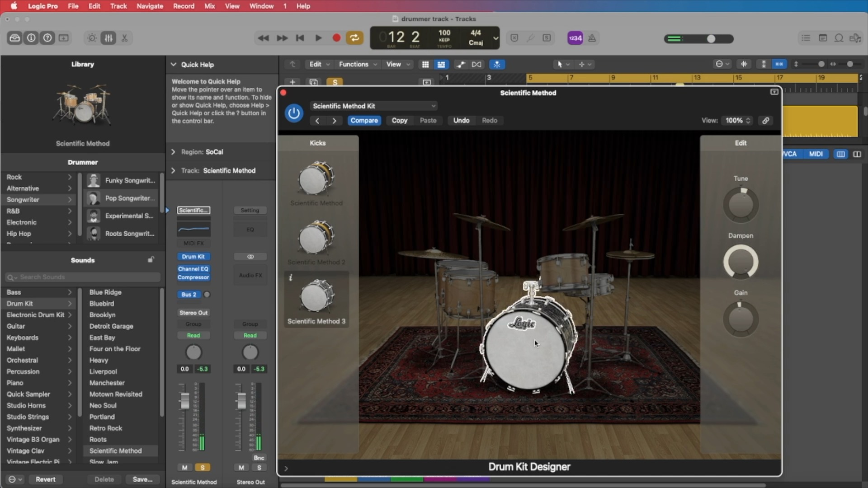Screen dimensions: 868x488
Task: Expand the Track: Scientific Method section
Action: pyautogui.click(x=173, y=170)
